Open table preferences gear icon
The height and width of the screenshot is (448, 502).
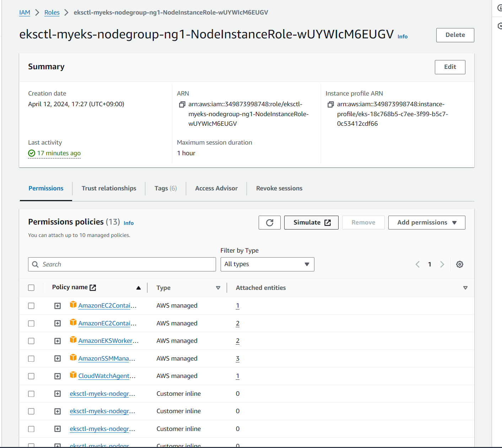(x=460, y=264)
